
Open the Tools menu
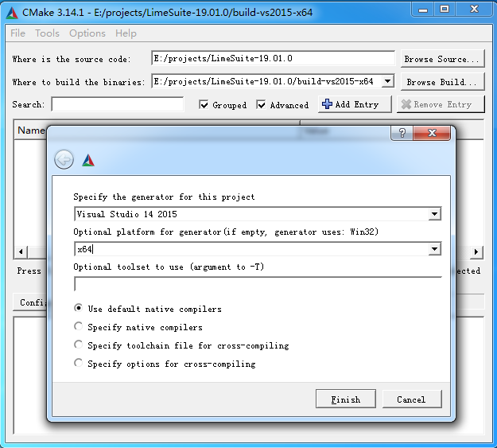pos(47,33)
